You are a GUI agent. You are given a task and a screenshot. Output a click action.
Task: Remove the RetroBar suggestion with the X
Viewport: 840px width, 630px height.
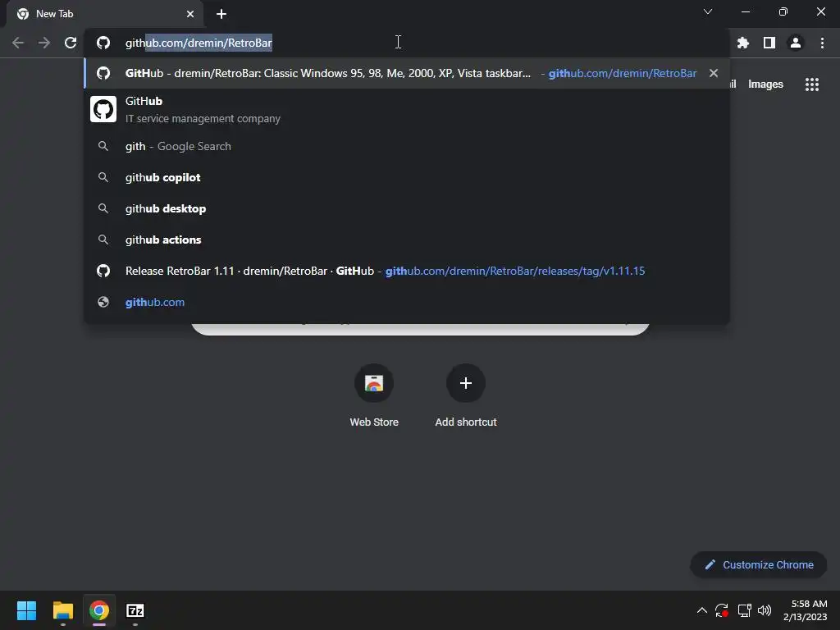click(x=714, y=73)
